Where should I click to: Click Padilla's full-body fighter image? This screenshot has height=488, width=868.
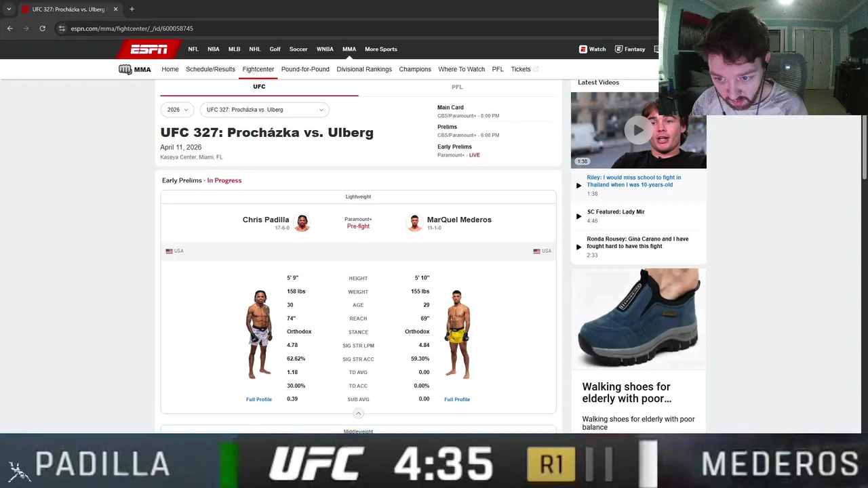[x=259, y=334]
